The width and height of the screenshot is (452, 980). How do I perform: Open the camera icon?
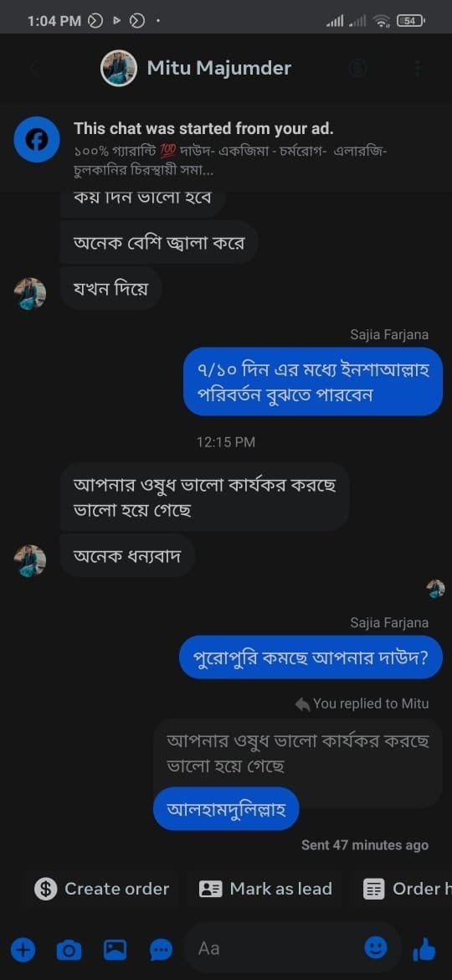click(x=69, y=950)
